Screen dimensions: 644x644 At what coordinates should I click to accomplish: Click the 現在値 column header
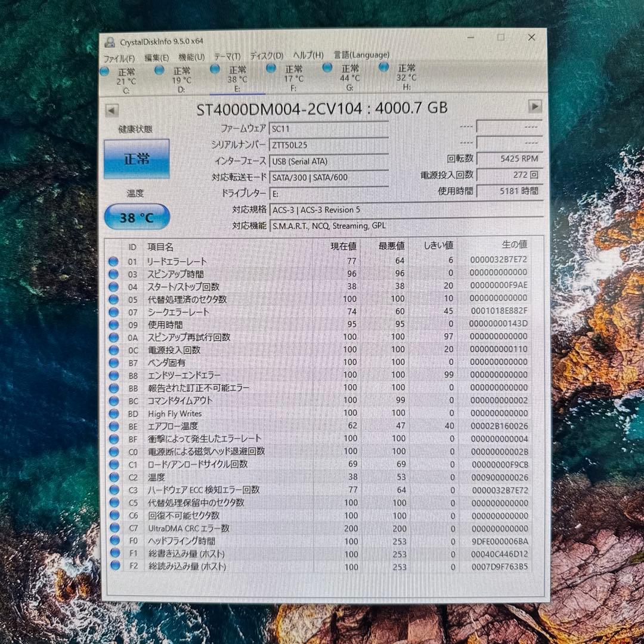tap(343, 246)
